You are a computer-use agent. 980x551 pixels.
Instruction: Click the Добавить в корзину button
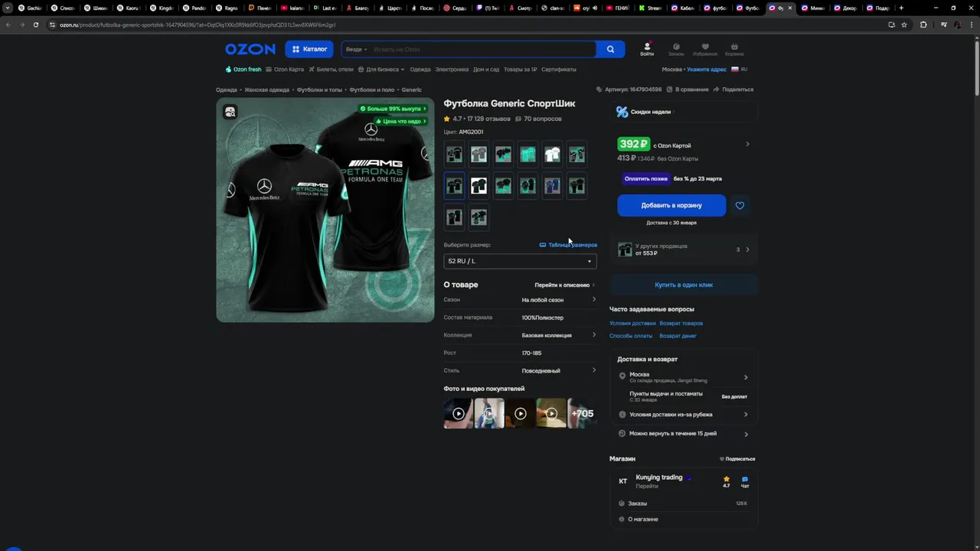click(x=671, y=205)
